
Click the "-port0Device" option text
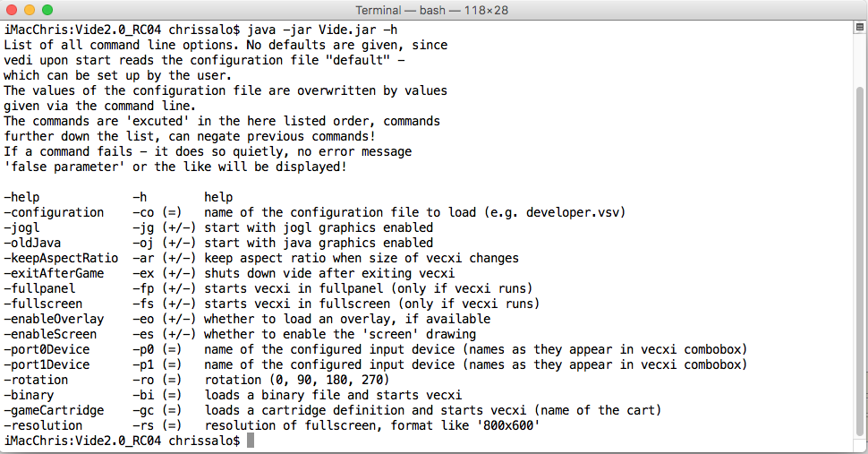click(47, 349)
